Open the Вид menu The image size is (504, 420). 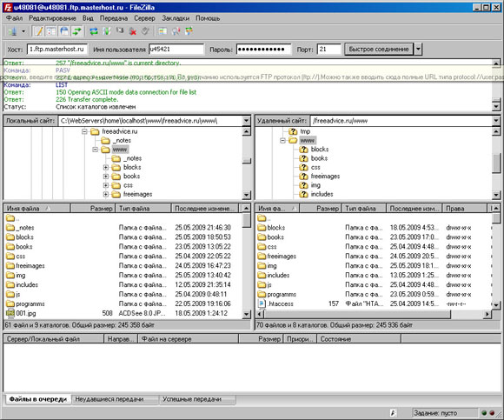click(x=88, y=18)
